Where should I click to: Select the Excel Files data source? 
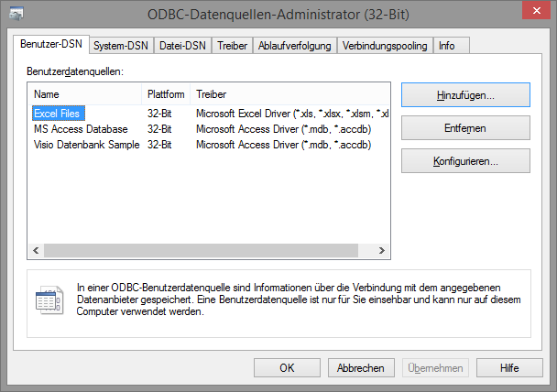[x=57, y=114]
